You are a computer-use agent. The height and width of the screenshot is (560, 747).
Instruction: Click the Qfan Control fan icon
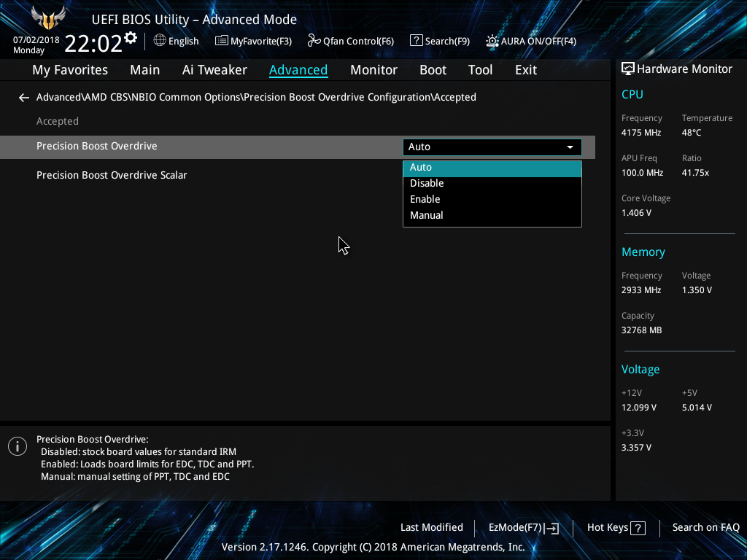[x=314, y=41]
